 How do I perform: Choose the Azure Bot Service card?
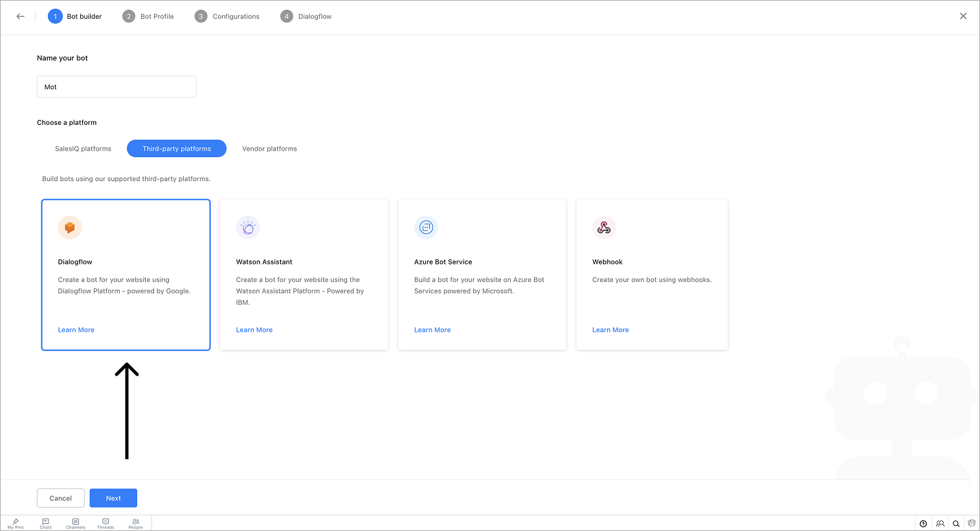482,274
